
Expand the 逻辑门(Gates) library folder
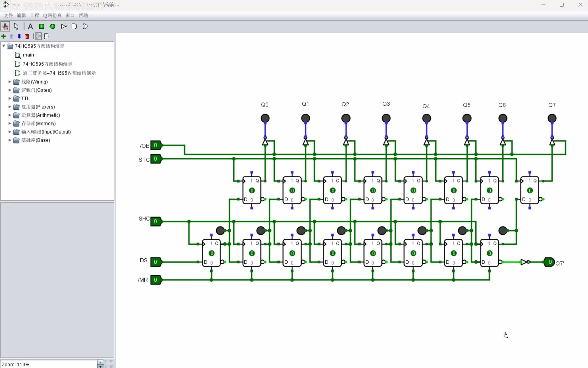point(10,90)
